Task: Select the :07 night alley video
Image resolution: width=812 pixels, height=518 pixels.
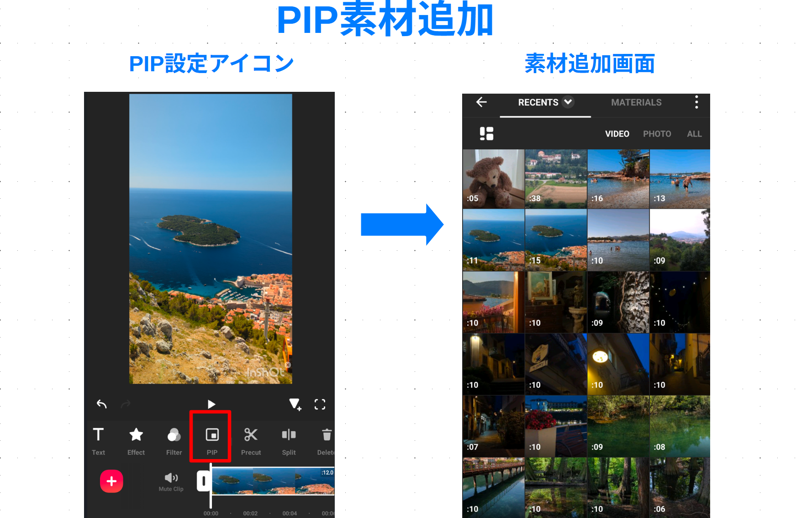Action: (x=493, y=427)
